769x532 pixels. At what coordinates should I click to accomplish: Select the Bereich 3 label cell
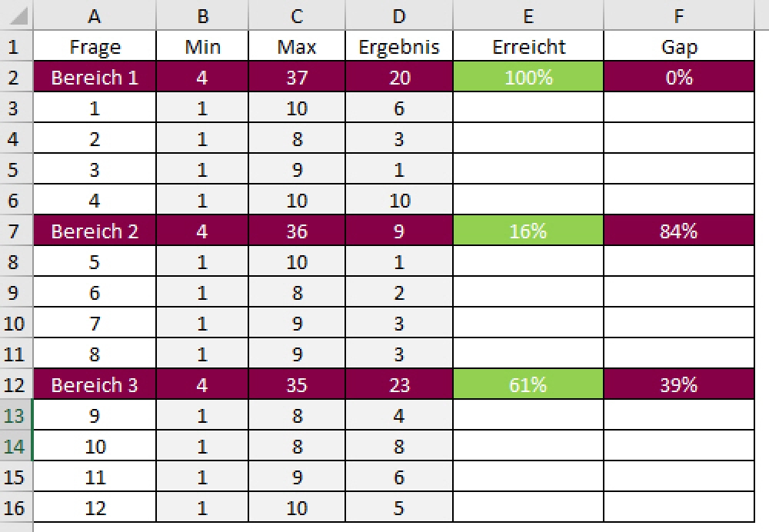coord(94,384)
